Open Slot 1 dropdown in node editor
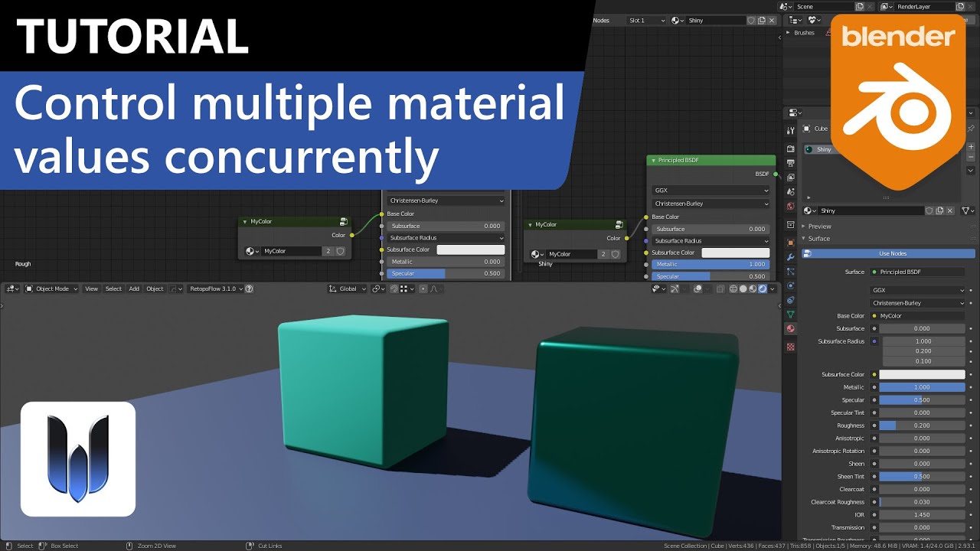 tap(645, 21)
